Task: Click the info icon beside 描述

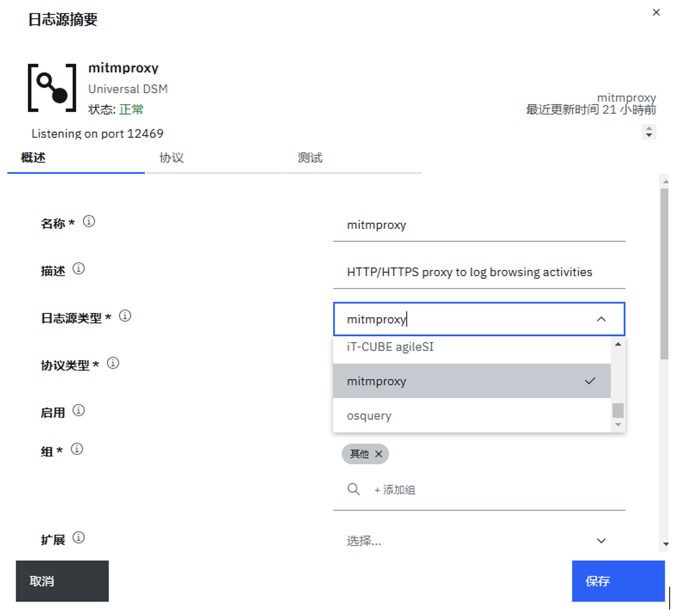Action: coord(78,269)
